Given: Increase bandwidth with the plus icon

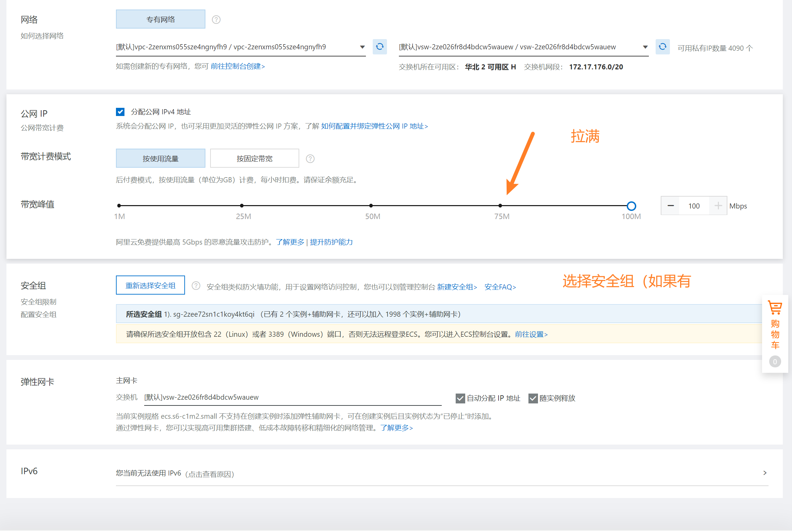Looking at the screenshot, I should (x=718, y=205).
